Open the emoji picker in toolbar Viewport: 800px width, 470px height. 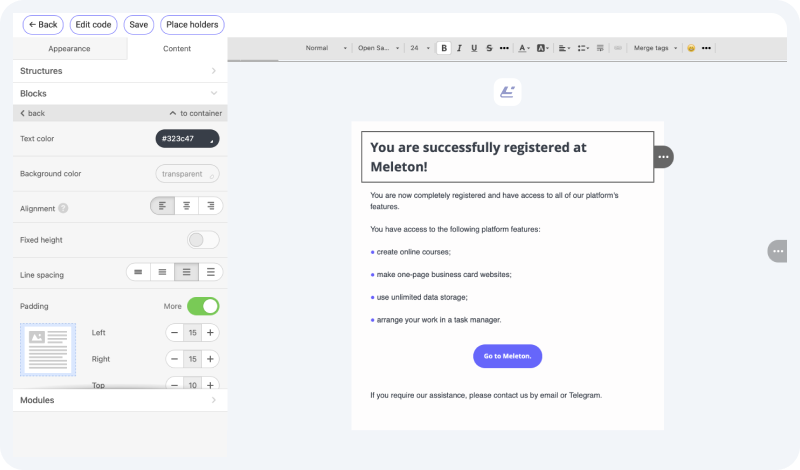(x=691, y=48)
